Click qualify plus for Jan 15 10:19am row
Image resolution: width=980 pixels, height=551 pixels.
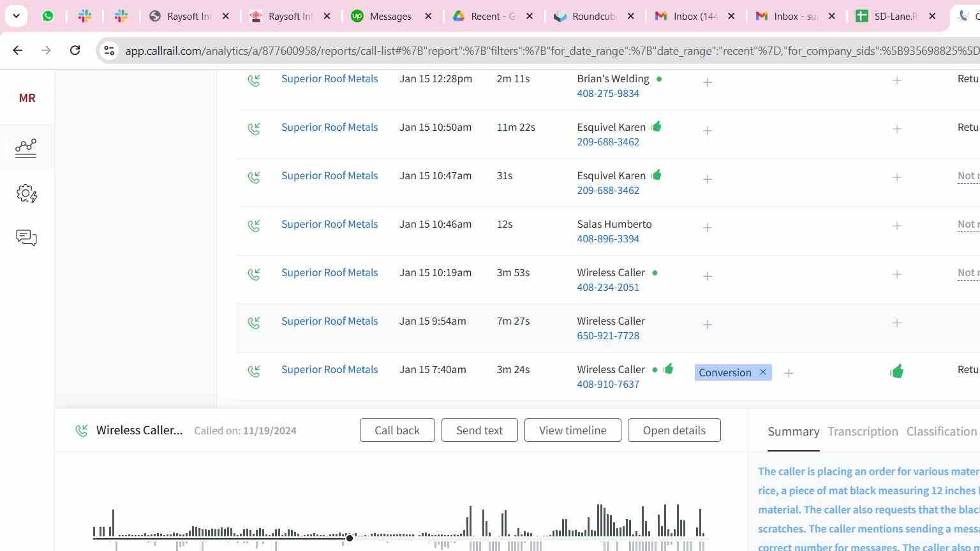[x=896, y=274]
